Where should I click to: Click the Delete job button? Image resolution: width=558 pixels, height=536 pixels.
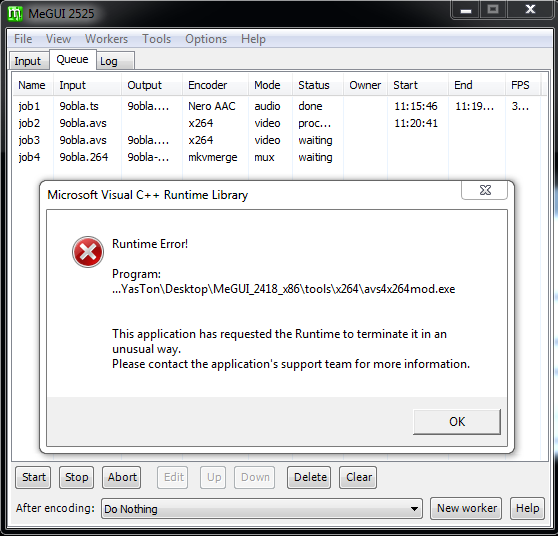[x=310, y=477]
